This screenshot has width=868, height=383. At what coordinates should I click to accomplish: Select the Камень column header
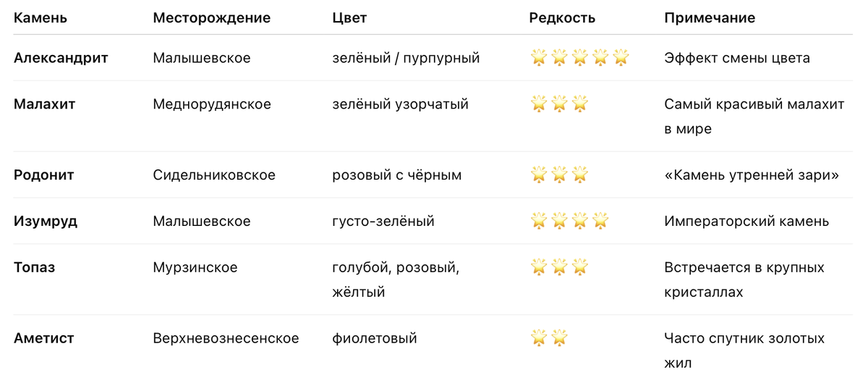[x=41, y=18]
